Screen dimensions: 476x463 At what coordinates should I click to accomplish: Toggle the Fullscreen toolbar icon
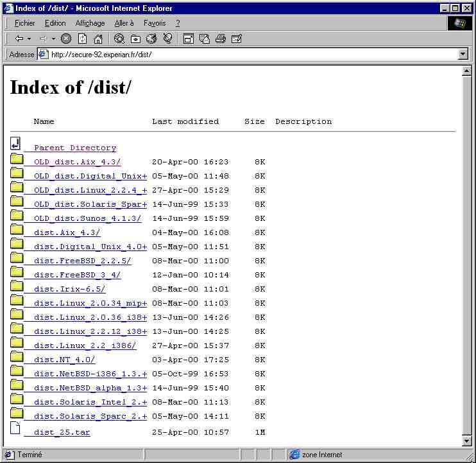(x=189, y=39)
